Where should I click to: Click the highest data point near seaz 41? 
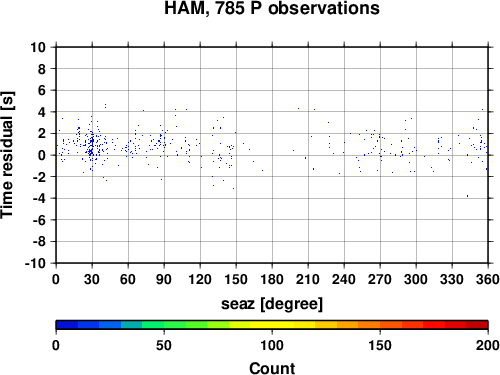(105, 105)
